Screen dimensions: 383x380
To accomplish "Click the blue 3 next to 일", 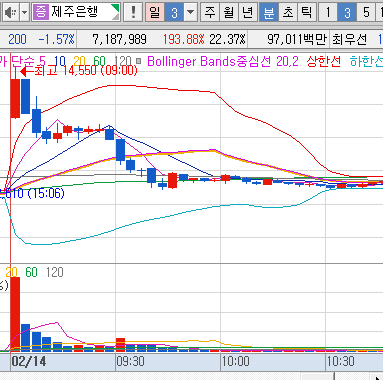I will [174, 12].
